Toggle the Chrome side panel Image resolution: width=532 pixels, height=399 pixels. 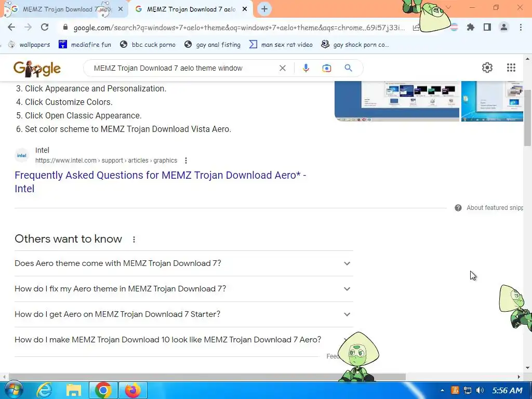click(x=487, y=27)
